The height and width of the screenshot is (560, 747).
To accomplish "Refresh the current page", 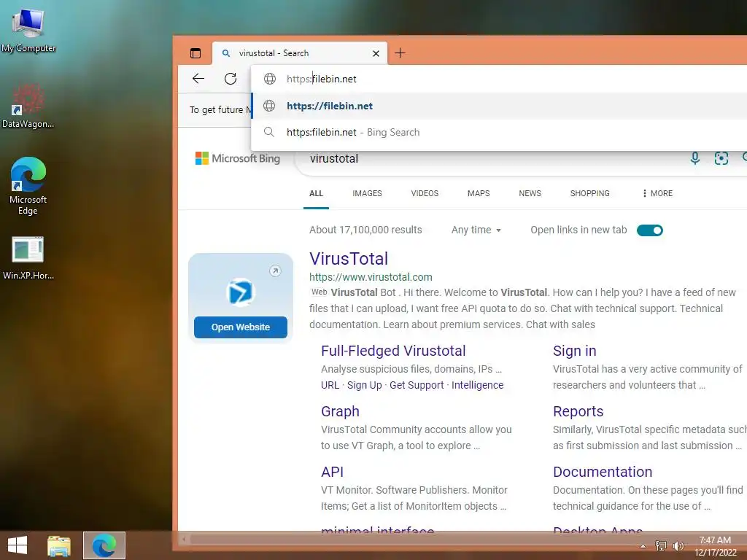I will coord(231,79).
